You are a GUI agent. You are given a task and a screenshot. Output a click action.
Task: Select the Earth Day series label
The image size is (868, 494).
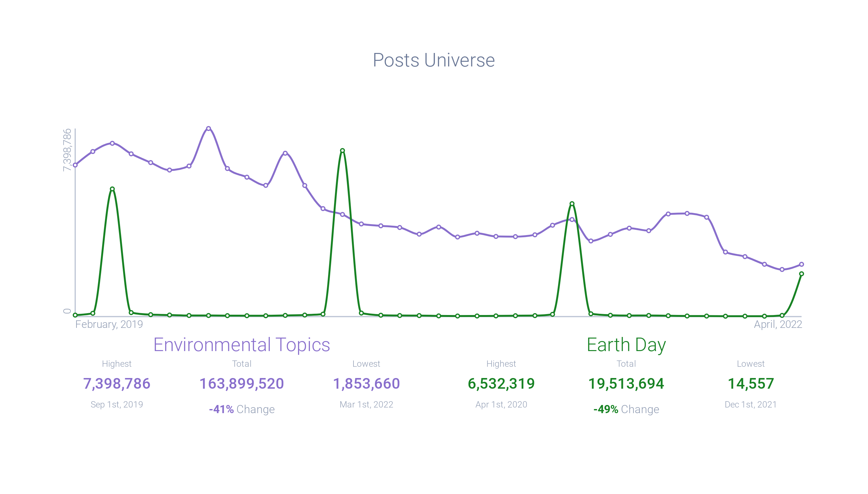(626, 345)
